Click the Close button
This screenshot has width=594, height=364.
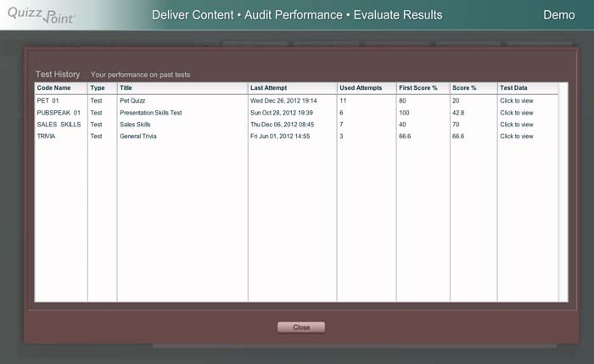pos(301,328)
